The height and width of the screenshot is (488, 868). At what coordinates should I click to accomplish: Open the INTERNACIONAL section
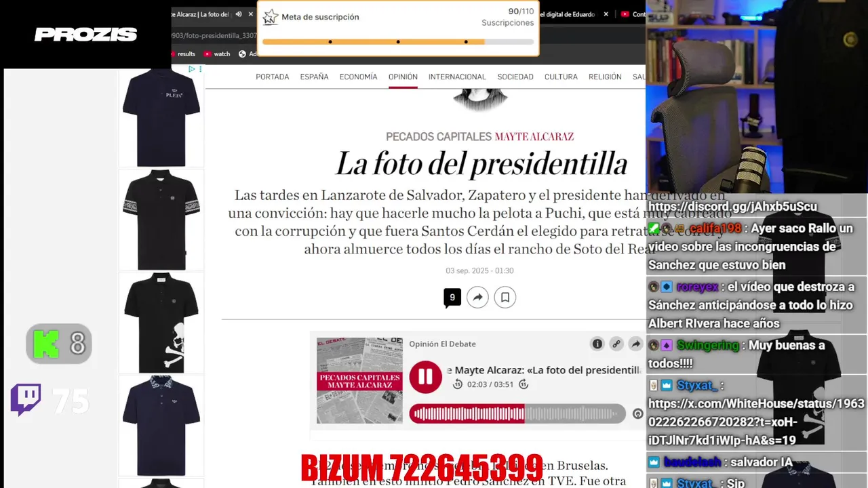tap(457, 77)
